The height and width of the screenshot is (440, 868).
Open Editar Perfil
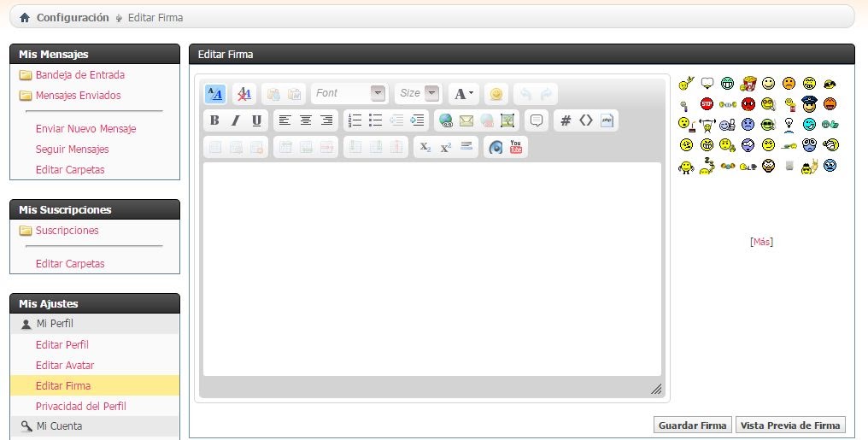(x=62, y=344)
